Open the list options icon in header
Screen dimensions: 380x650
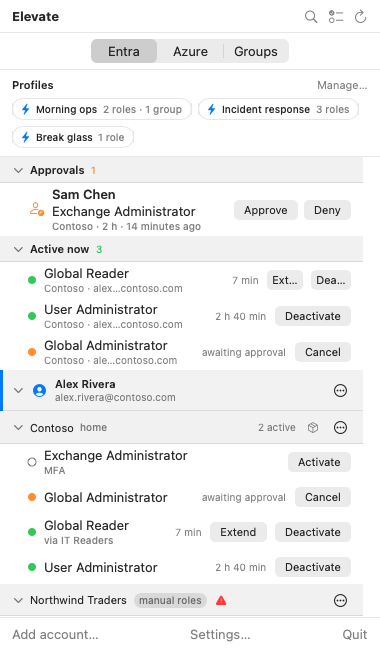click(x=336, y=17)
